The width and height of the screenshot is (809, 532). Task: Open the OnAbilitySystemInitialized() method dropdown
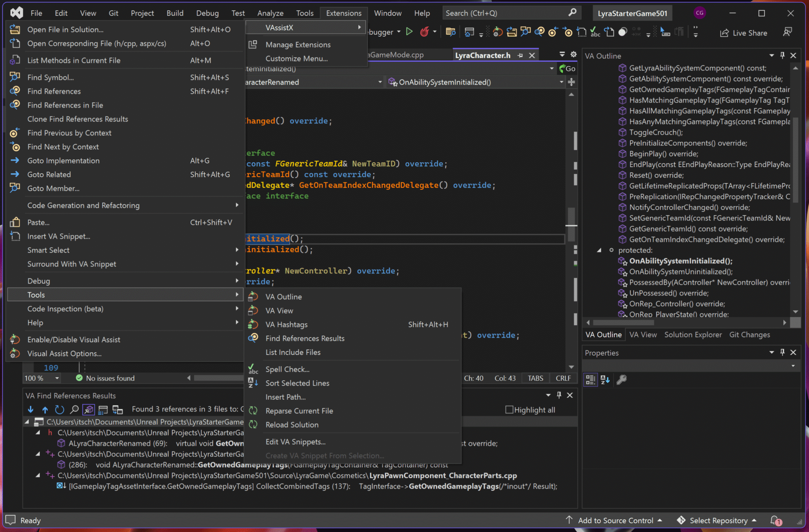click(x=561, y=82)
